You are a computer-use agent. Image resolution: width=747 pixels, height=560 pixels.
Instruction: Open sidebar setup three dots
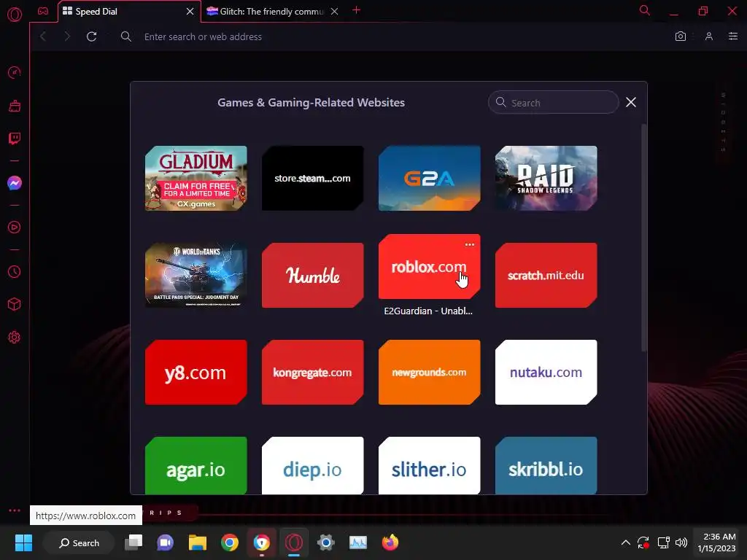coord(15,510)
